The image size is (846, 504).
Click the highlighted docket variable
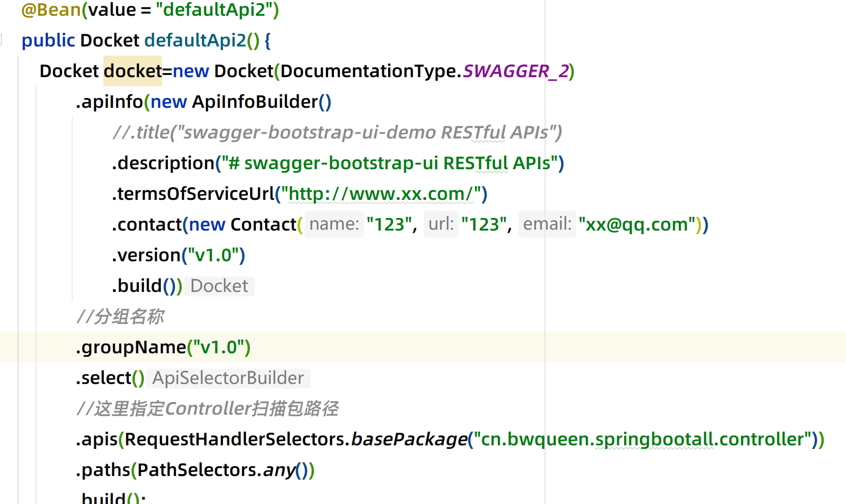[x=132, y=71]
